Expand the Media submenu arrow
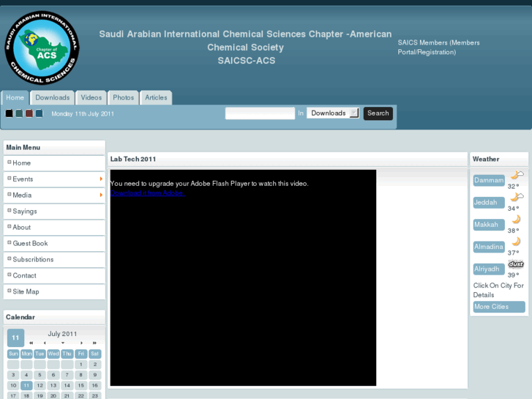This screenshot has height=399, width=532. (101, 195)
